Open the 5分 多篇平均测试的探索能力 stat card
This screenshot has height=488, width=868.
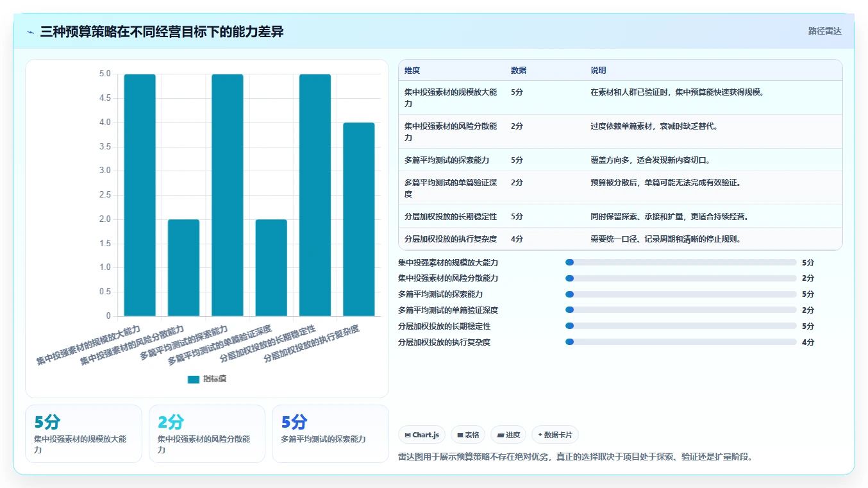[x=330, y=433]
